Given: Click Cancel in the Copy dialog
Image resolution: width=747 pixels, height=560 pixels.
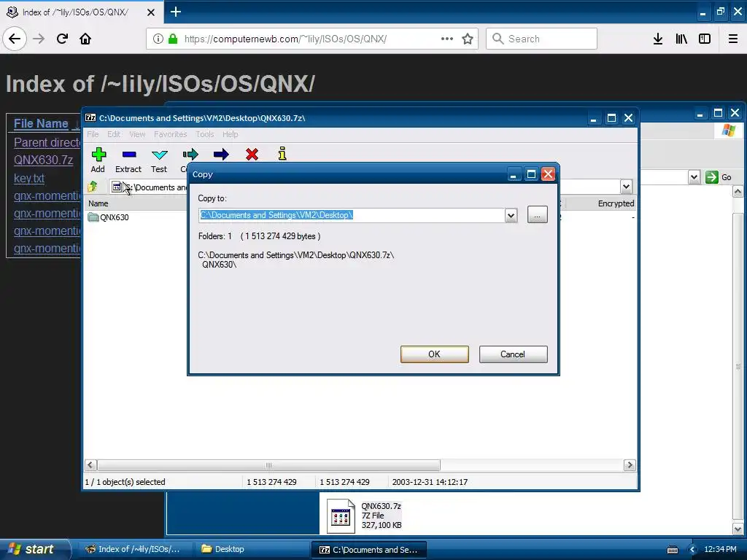Looking at the screenshot, I should 513,354.
